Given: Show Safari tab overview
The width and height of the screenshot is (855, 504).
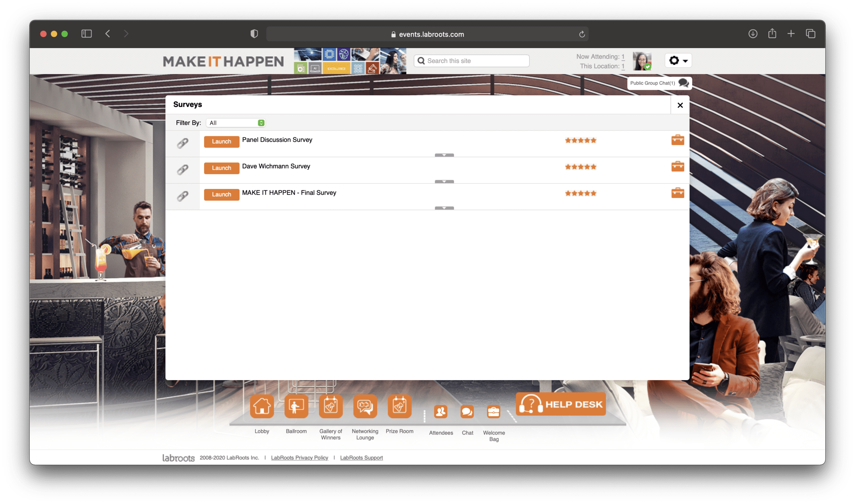Looking at the screenshot, I should (x=810, y=34).
